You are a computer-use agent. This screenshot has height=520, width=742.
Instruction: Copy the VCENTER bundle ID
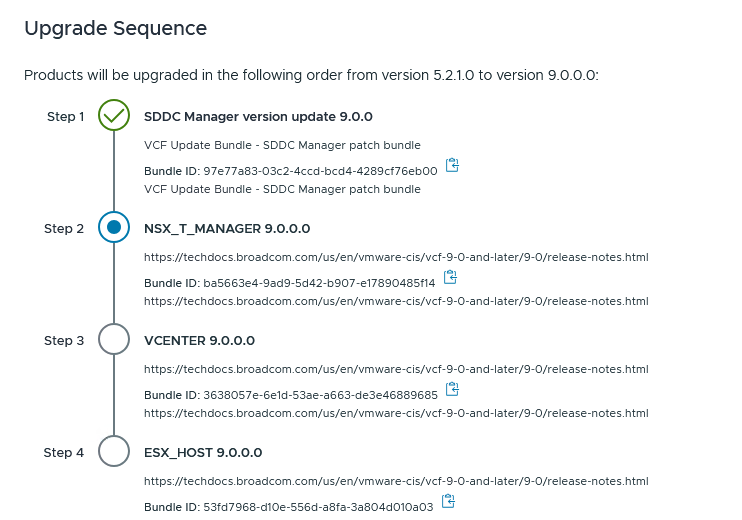click(x=452, y=389)
